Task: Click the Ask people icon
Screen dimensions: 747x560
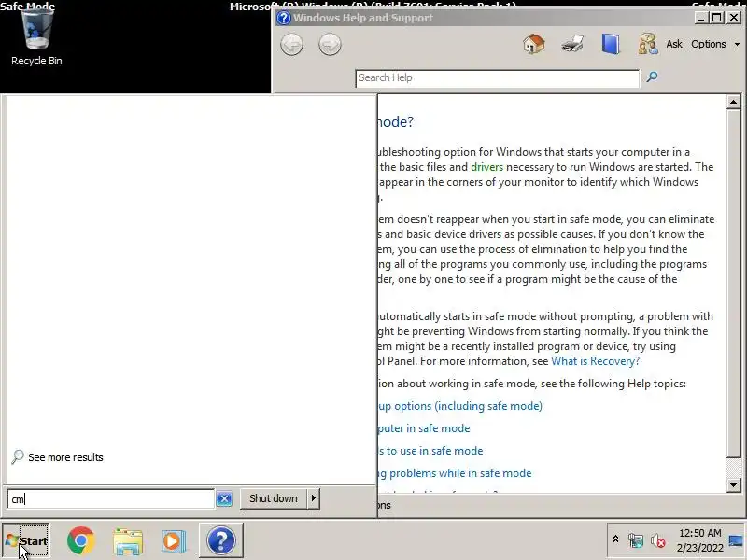Action: pyautogui.click(x=648, y=44)
